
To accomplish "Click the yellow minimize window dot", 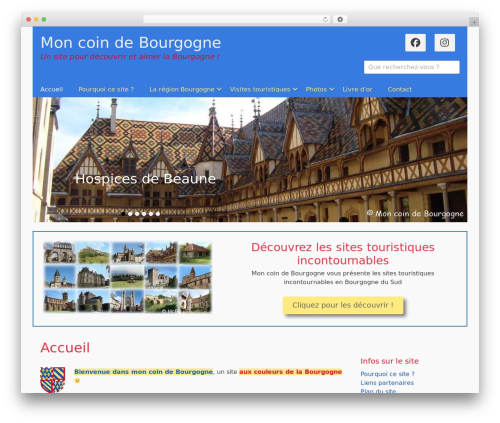I will point(36,19).
